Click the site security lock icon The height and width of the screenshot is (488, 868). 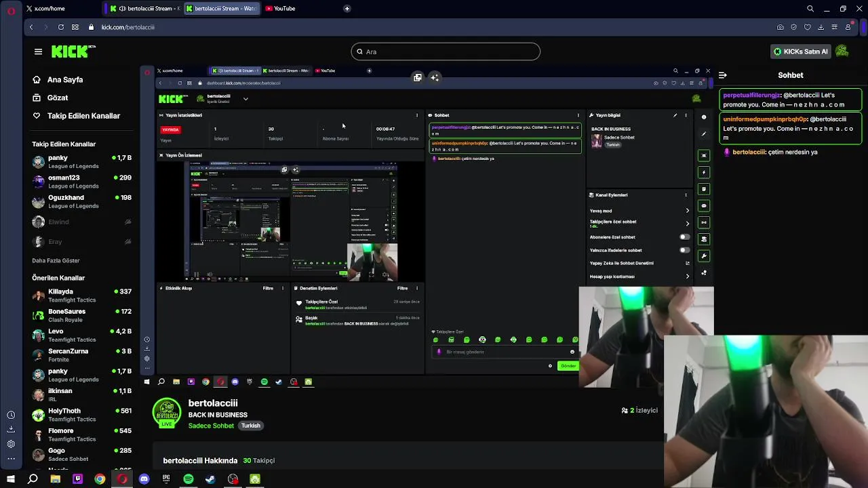click(x=92, y=27)
